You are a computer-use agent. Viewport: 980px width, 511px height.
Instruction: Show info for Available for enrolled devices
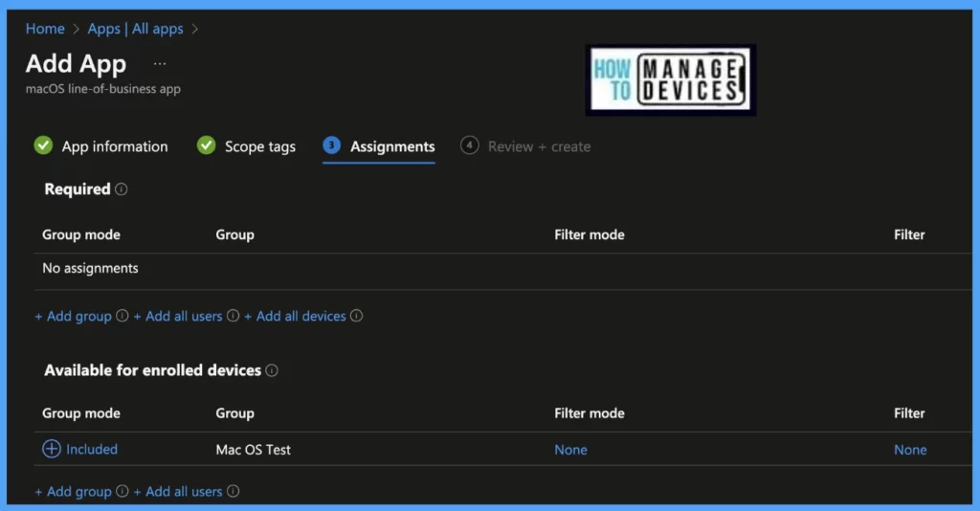[x=272, y=370]
